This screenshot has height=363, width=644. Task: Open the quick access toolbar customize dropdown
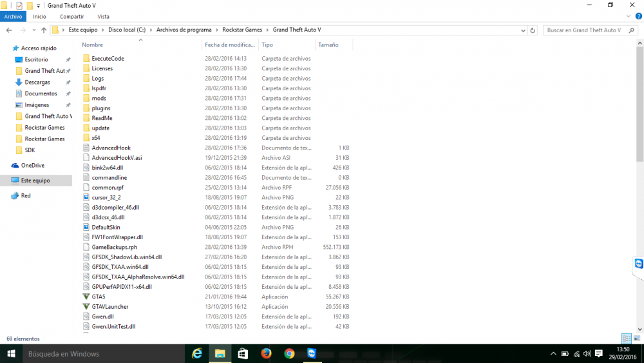[38, 6]
